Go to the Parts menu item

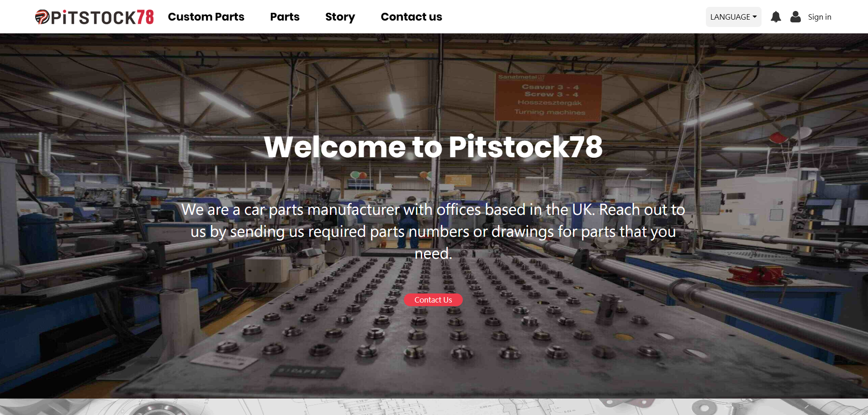pos(285,17)
